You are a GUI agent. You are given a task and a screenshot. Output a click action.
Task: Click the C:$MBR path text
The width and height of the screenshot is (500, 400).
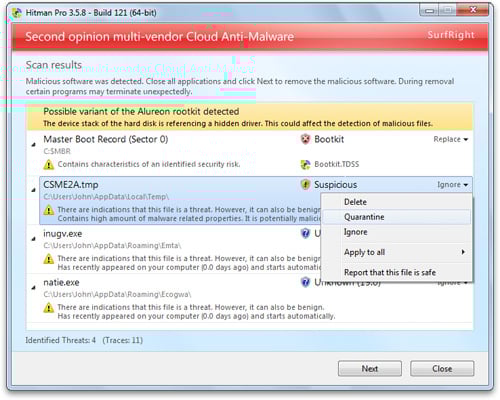[x=57, y=151]
